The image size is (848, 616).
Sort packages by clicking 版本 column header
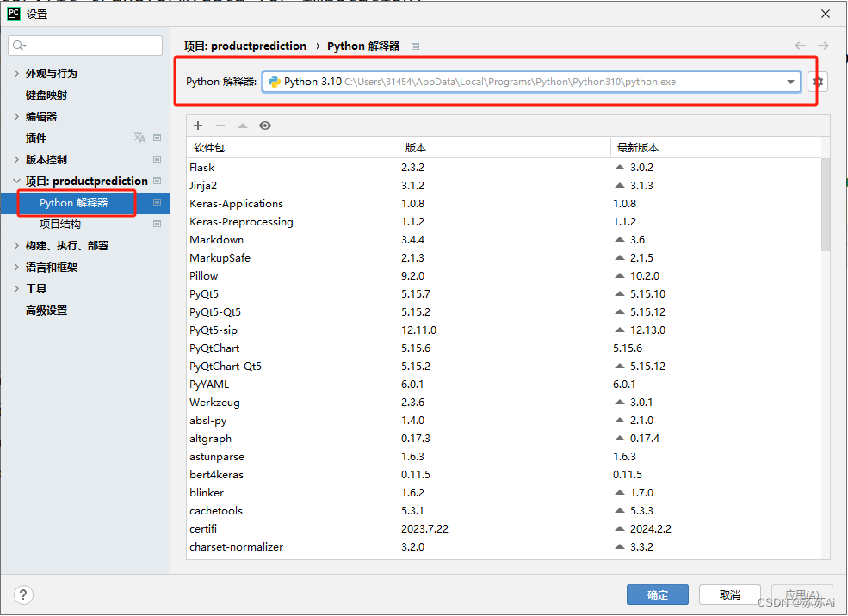point(415,147)
